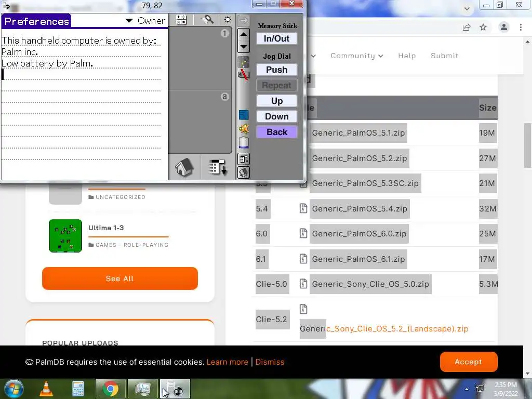The height and width of the screenshot is (399, 532).
Task: Download Generic_PalmOS_6.0.zip
Action: [x=359, y=233]
